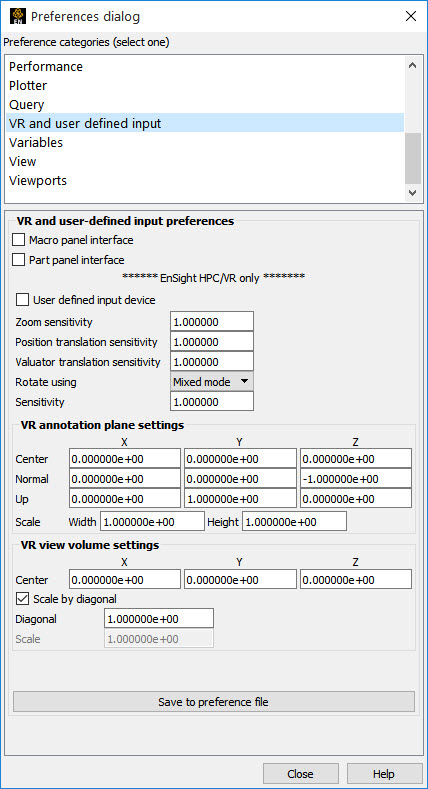Click the category list scroll down arrow

click(x=413, y=193)
